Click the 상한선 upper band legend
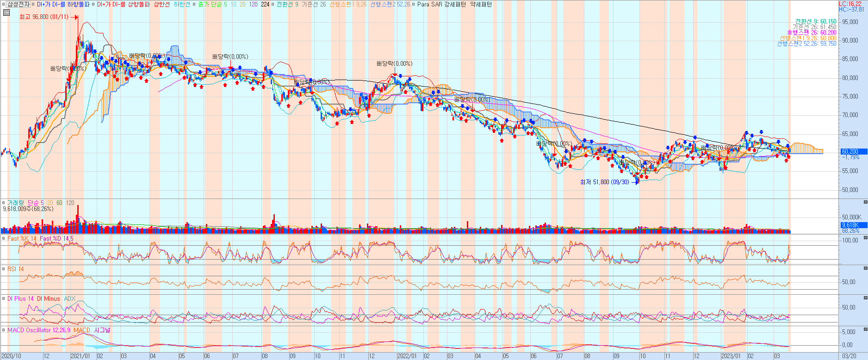The height and width of the screenshot is (360, 868). pyautogui.click(x=161, y=5)
